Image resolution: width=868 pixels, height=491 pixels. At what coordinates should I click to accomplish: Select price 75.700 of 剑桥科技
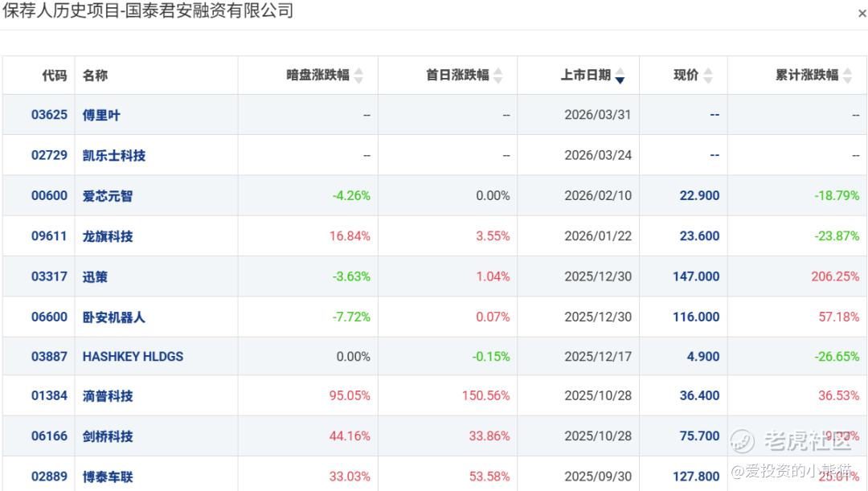click(700, 436)
